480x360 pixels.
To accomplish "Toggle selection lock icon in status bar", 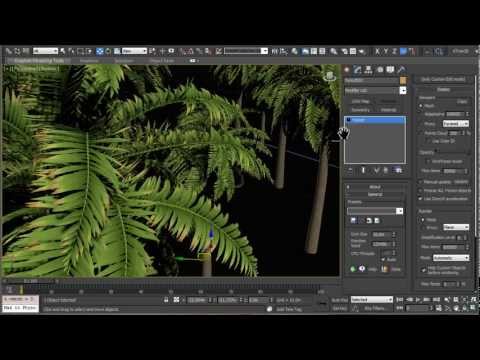I will click(166, 300).
